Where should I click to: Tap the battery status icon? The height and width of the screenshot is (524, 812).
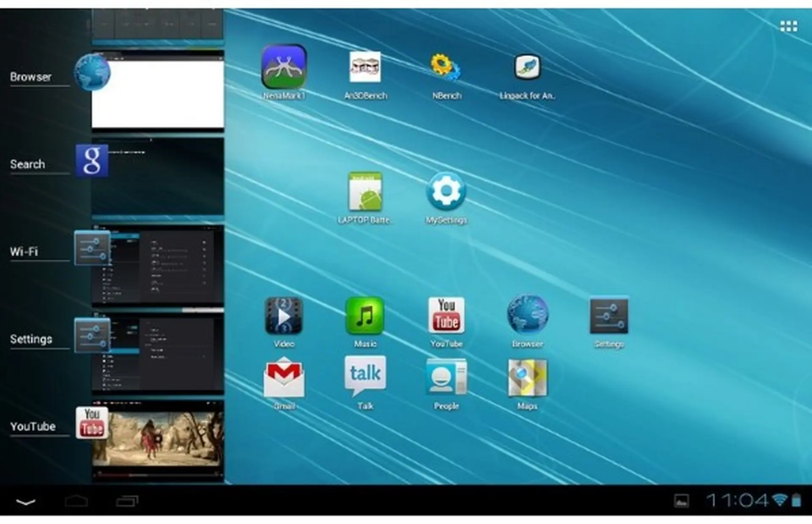pyautogui.click(x=796, y=500)
